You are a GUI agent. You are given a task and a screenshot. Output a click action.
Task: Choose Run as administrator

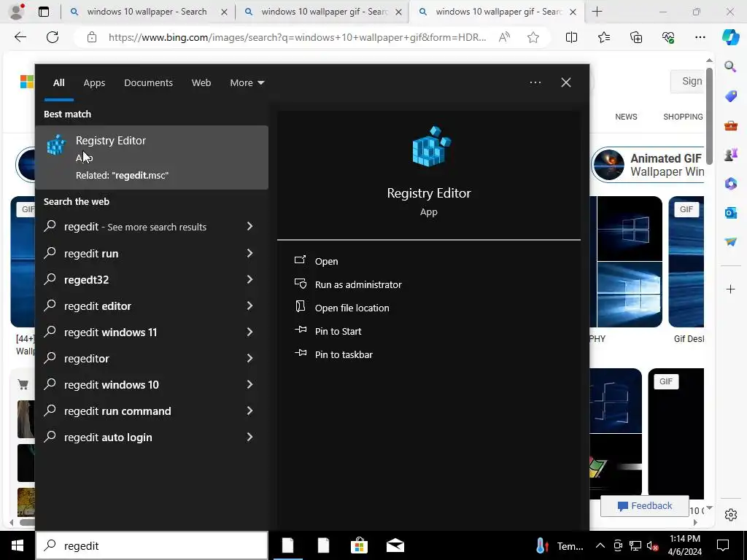tap(358, 284)
